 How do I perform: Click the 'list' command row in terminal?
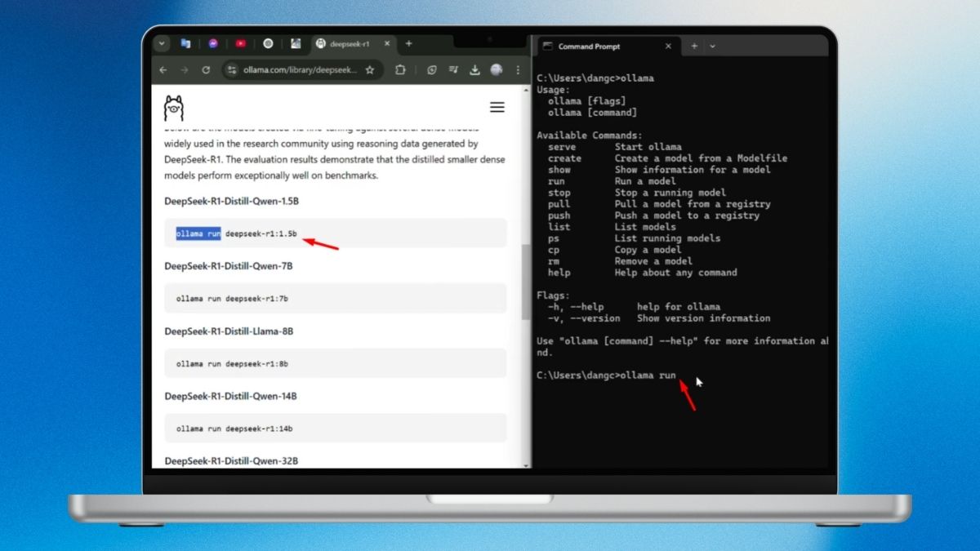coord(612,227)
